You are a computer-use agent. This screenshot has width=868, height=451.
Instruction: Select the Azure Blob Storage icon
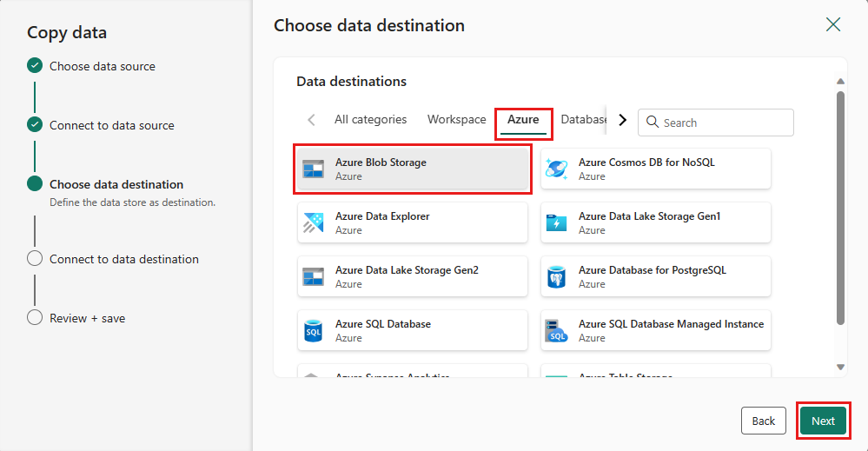[x=313, y=169]
